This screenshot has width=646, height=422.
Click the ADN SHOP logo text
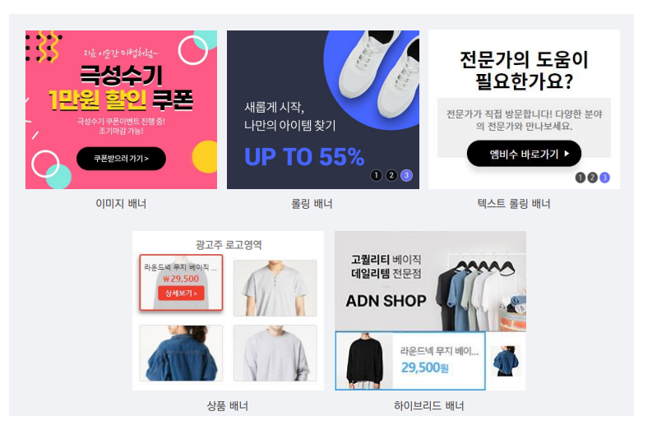coord(386,301)
